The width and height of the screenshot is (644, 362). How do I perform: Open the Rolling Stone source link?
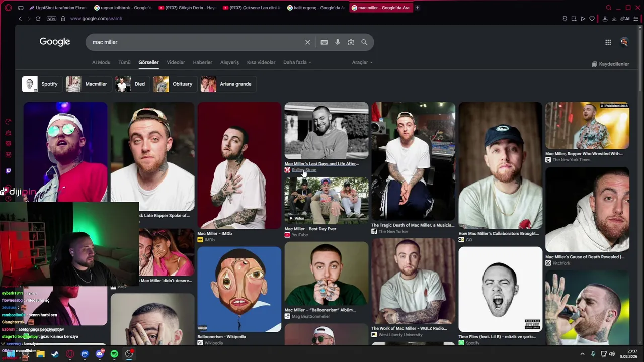click(304, 170)
